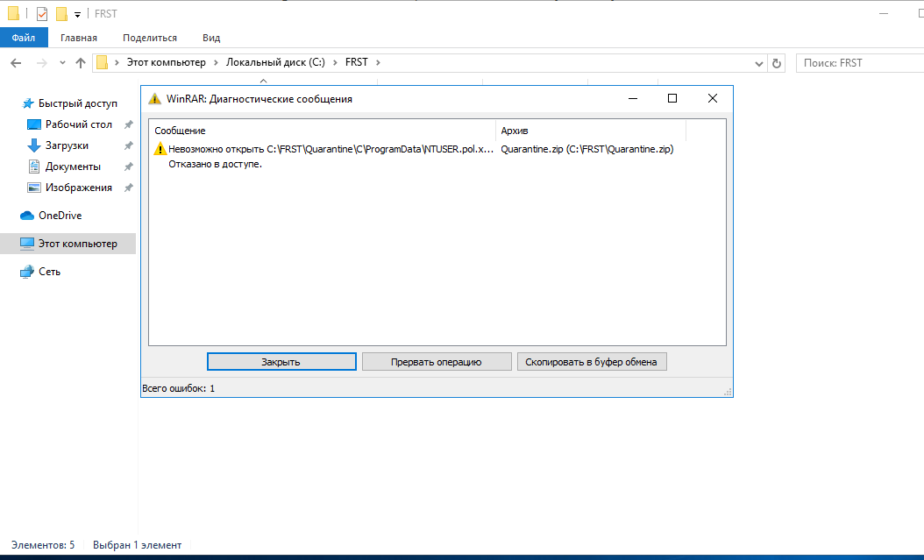
Task: Click FRST segment in address bar
Action: [356, 62]
